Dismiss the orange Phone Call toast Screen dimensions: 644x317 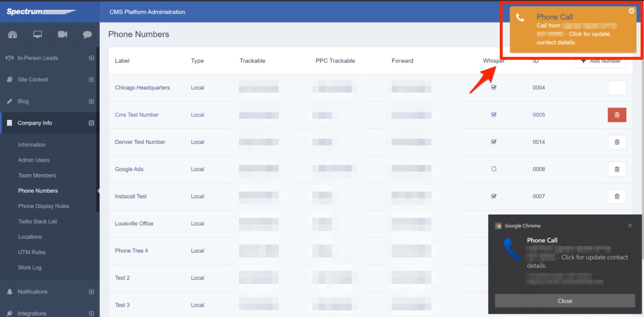point(631,11)
